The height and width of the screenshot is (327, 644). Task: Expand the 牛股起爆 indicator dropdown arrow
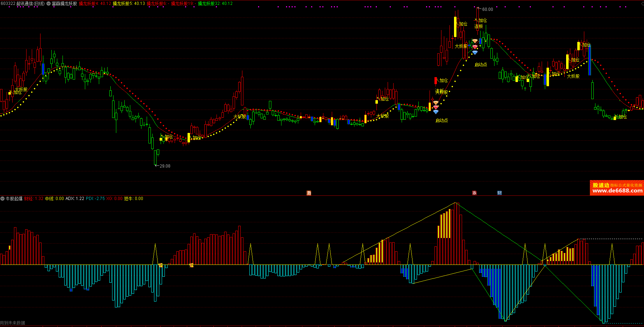(x=3, y=199)
